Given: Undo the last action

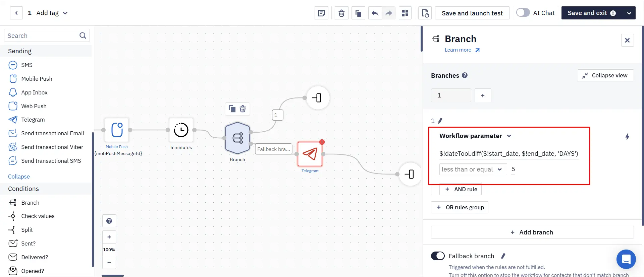Looking at the screenshot, I should (375, 13).
